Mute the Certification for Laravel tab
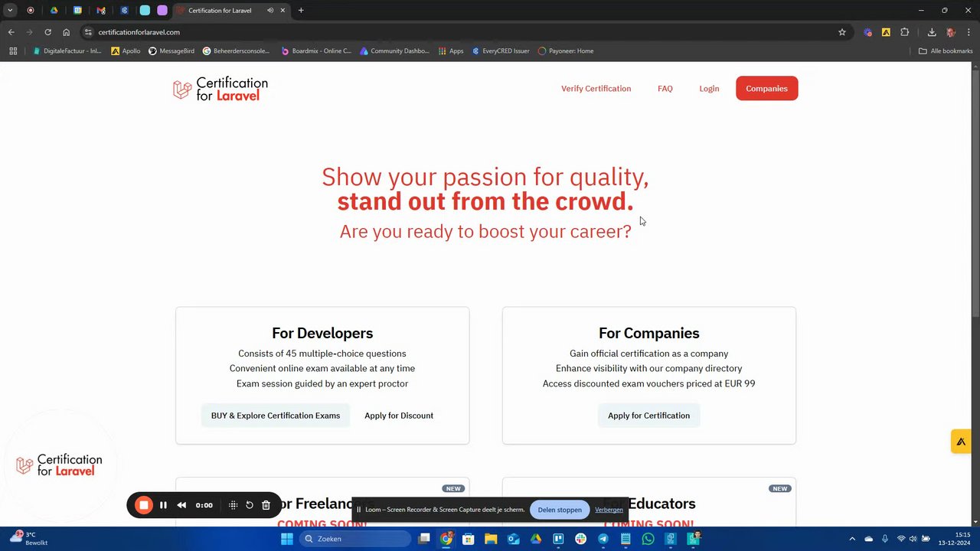980x551 pixels. point(270,11)
